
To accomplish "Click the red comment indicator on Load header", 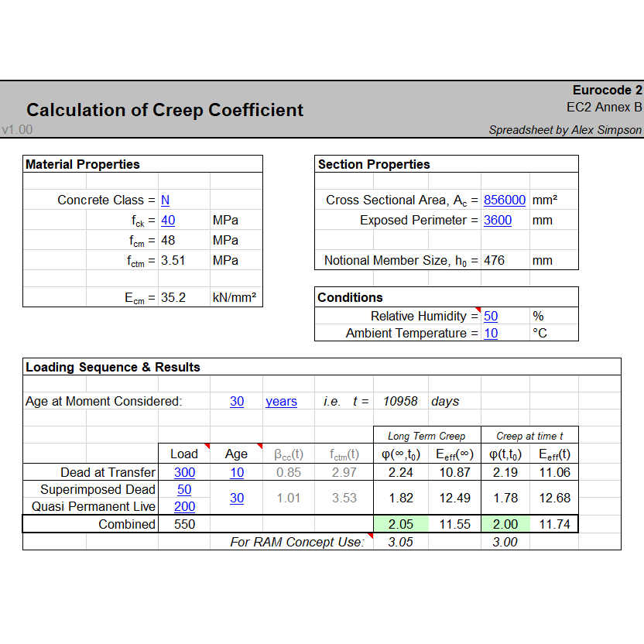I will [x=207, y=447].
